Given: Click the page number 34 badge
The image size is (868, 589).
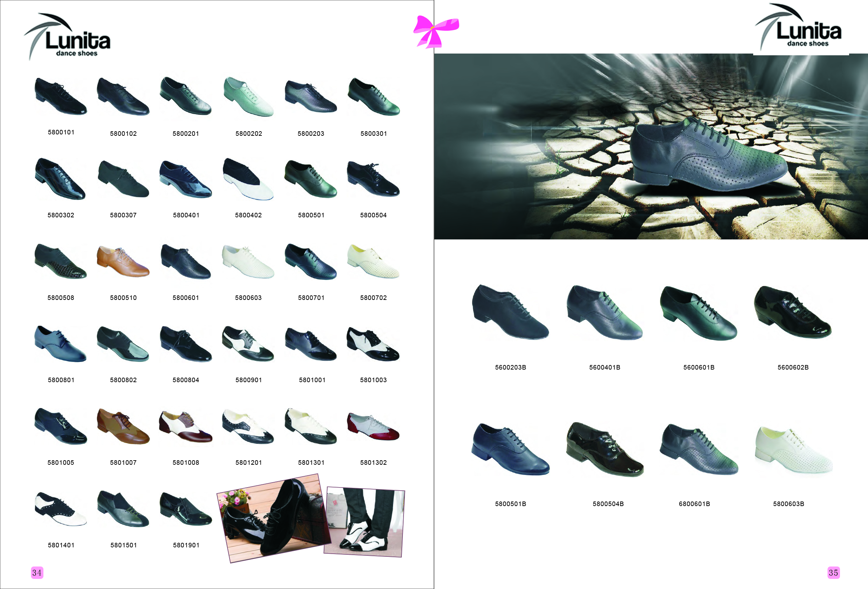Looking at the screenshot, I should coord(37,573).
